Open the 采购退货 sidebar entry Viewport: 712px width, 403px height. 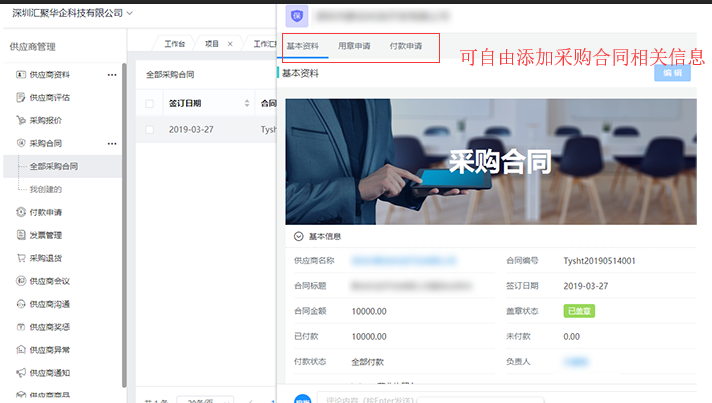tap(45, 258)
